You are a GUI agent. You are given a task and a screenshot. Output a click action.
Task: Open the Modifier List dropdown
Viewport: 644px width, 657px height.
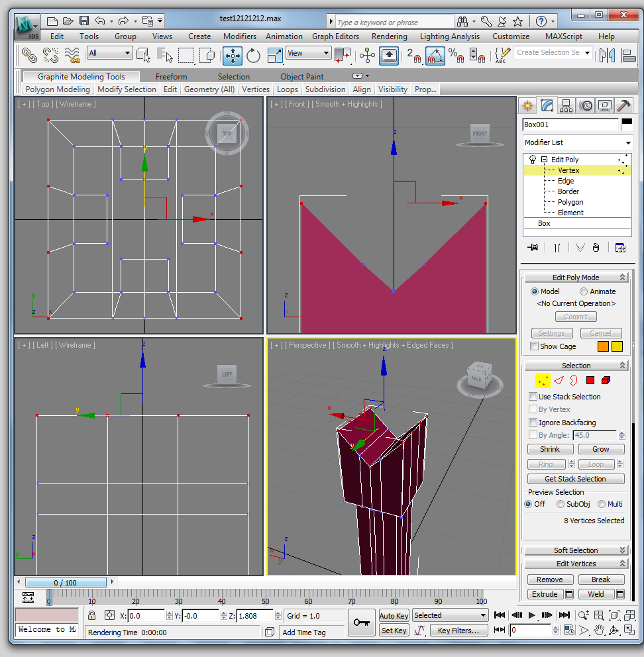577,142
